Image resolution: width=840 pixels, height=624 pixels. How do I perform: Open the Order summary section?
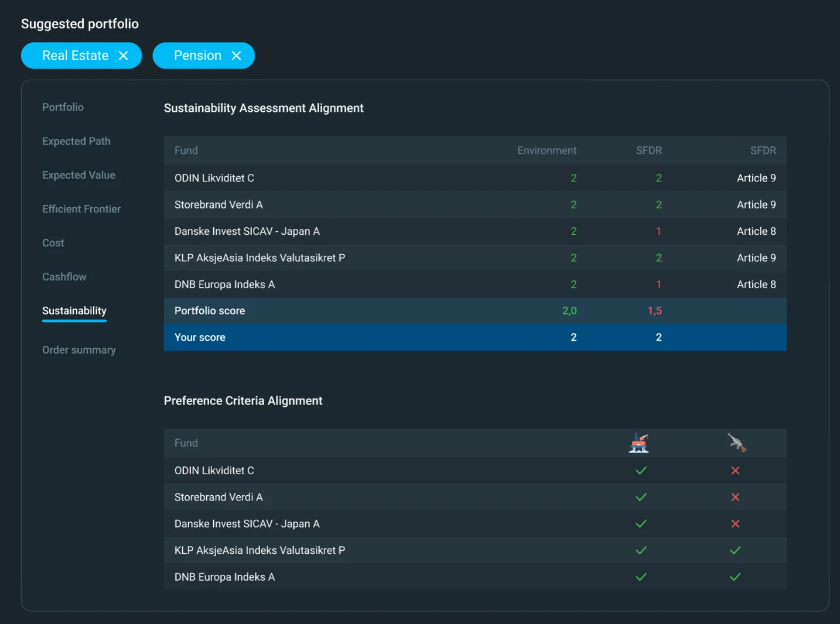click(79, 350)
